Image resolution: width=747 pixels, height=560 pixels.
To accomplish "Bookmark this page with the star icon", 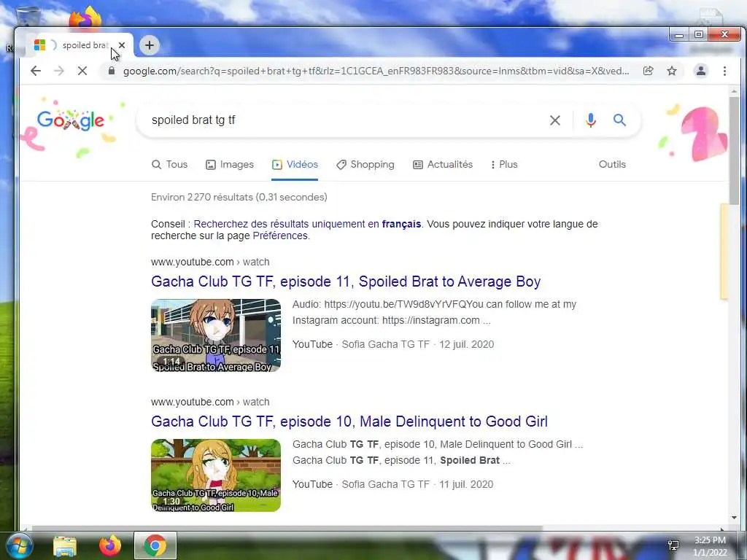I will click(x=672, y=71).
